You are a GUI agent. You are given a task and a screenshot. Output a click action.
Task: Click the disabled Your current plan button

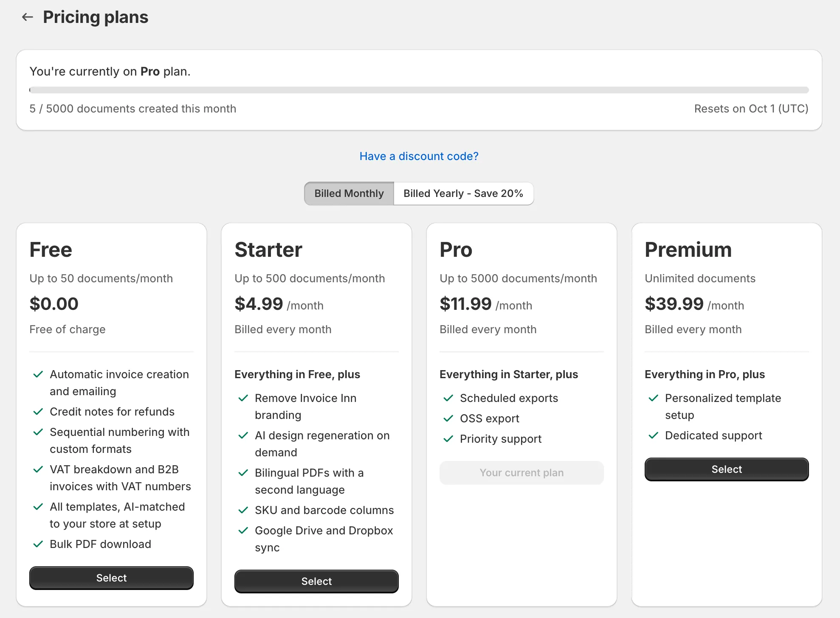point(521,472)
